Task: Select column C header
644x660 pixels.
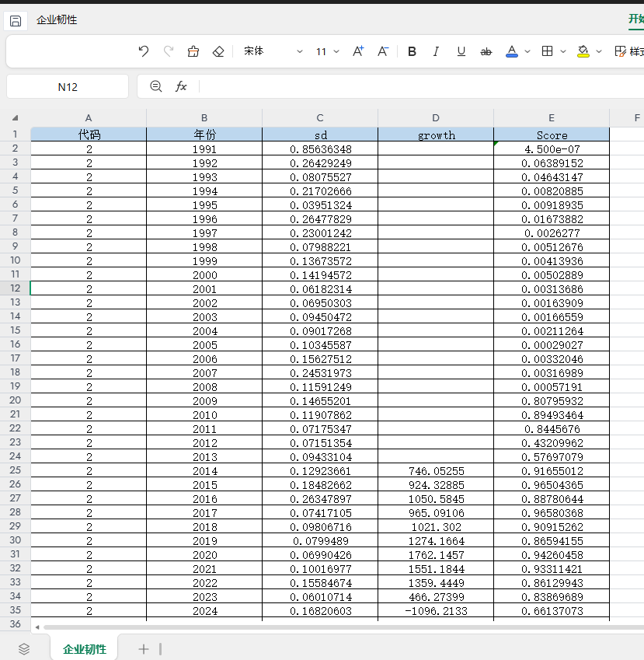Action: click(x=320, y=118)
